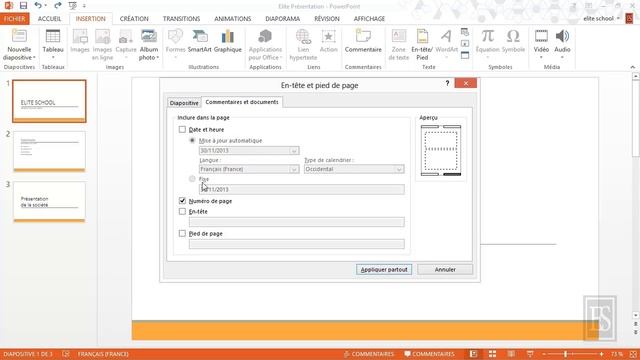Screen dimensions: 640x360
Task: Click the En-tête text input field
Action: pos(297,222)
